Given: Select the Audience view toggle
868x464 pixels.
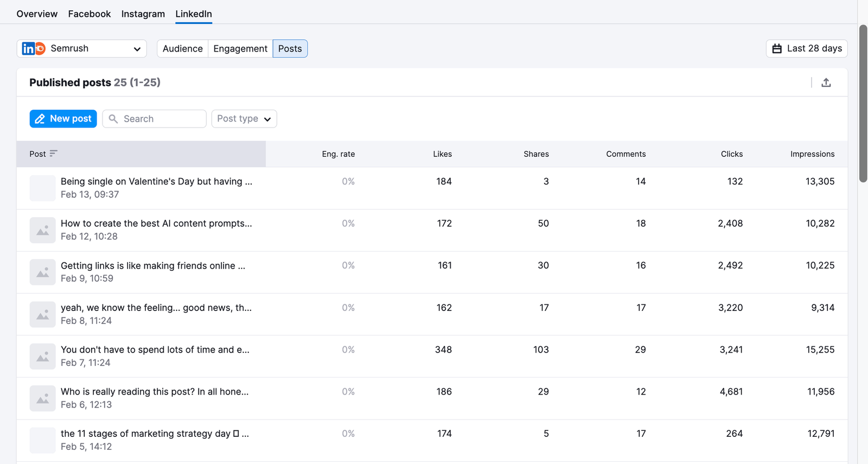Looking at the screenshot, I should click(x=182, y=49).
